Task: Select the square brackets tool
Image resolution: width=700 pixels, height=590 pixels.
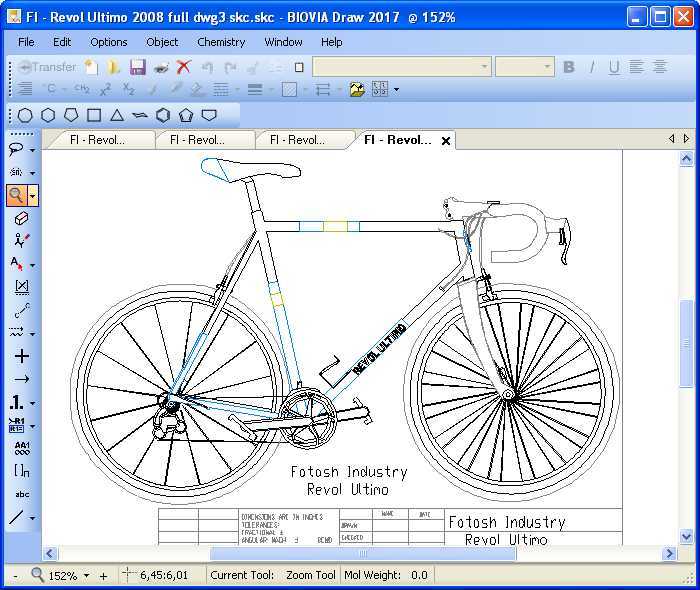Action: pos(21,471)
